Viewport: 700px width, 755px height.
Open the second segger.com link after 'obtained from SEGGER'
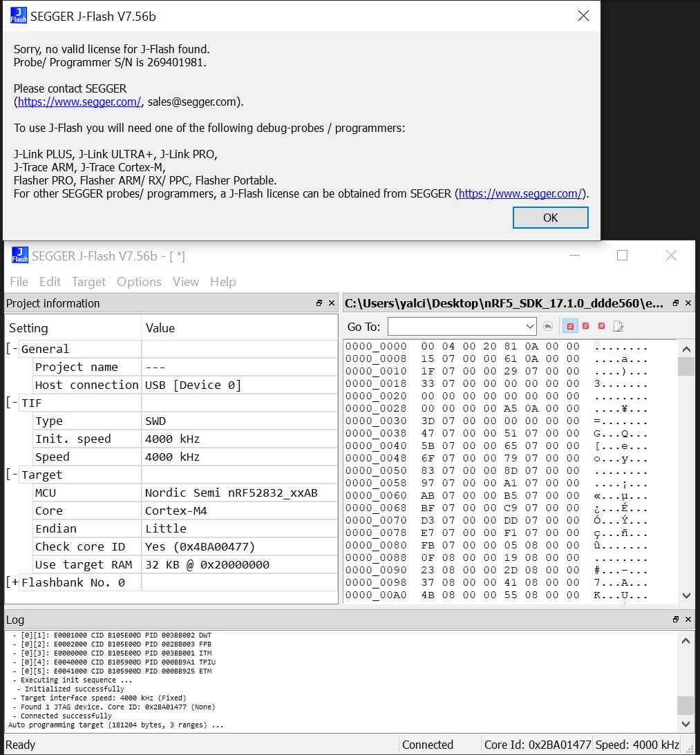click(520, 193)
